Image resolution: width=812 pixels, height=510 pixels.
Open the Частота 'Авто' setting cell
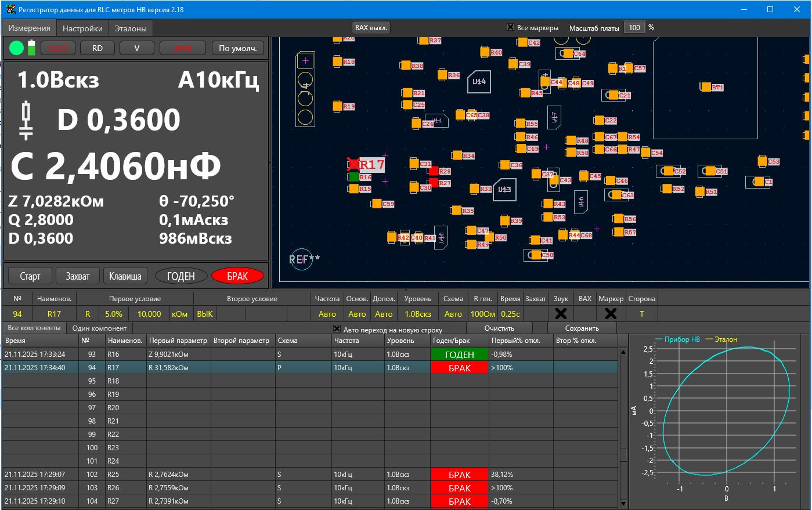tap(327, 314)
